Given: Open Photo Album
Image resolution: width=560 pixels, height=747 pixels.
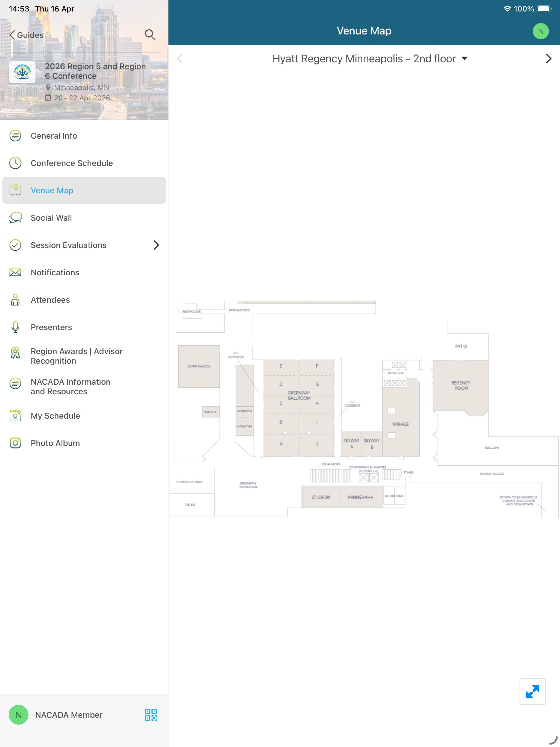Looking at the screenshot, I should (x=84, y=443).
